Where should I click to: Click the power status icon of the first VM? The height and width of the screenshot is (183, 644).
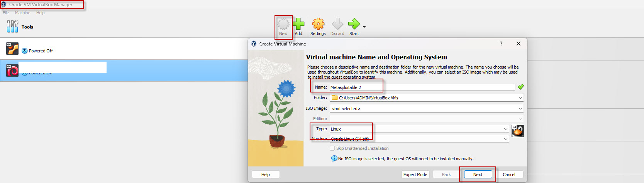pyautogui.click(x=25, y=51)
